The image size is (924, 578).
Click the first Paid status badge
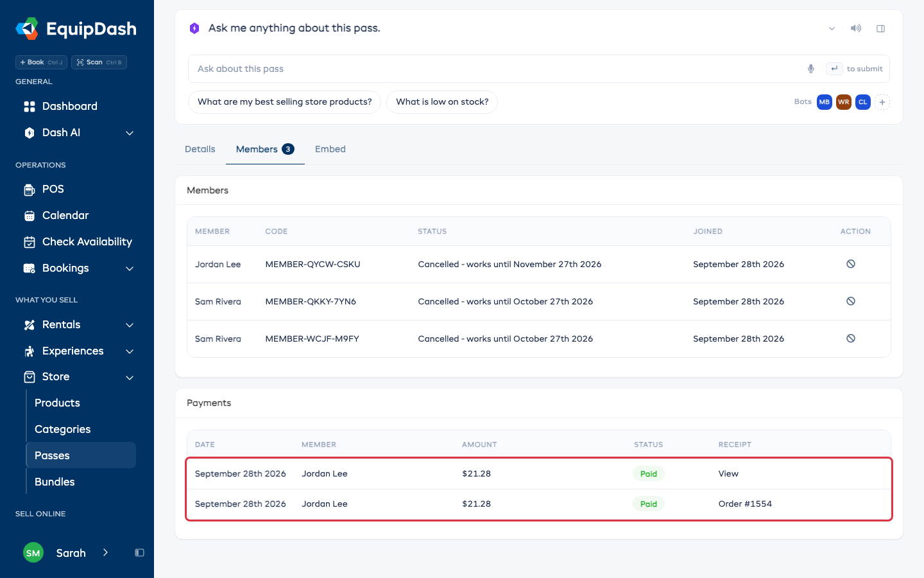[x=649, y=474]
